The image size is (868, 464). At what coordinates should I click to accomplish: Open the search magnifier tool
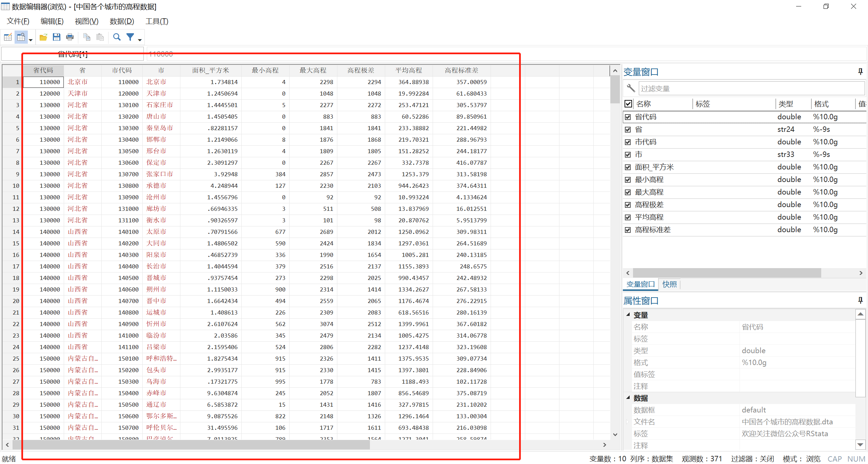click(x=117, y=37)
